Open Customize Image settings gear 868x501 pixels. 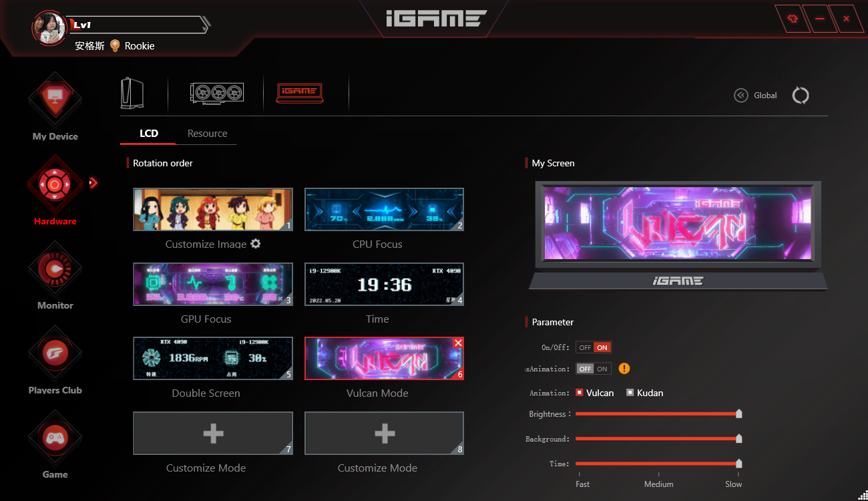255,244
